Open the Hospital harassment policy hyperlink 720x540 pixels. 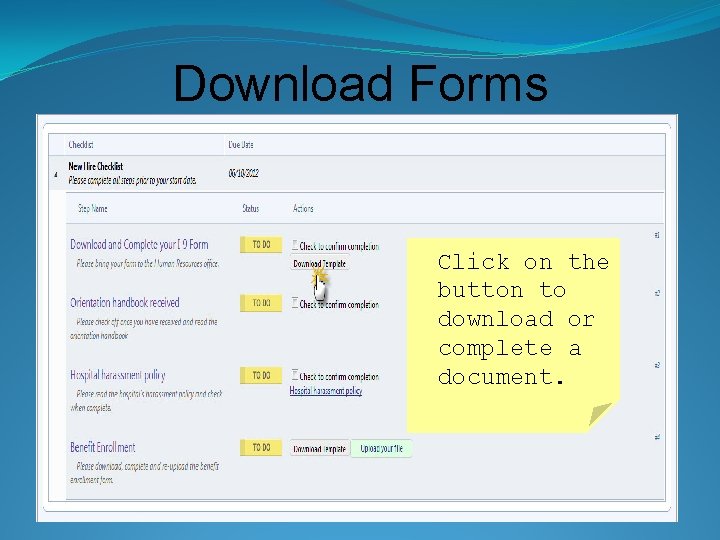[326, 391]
